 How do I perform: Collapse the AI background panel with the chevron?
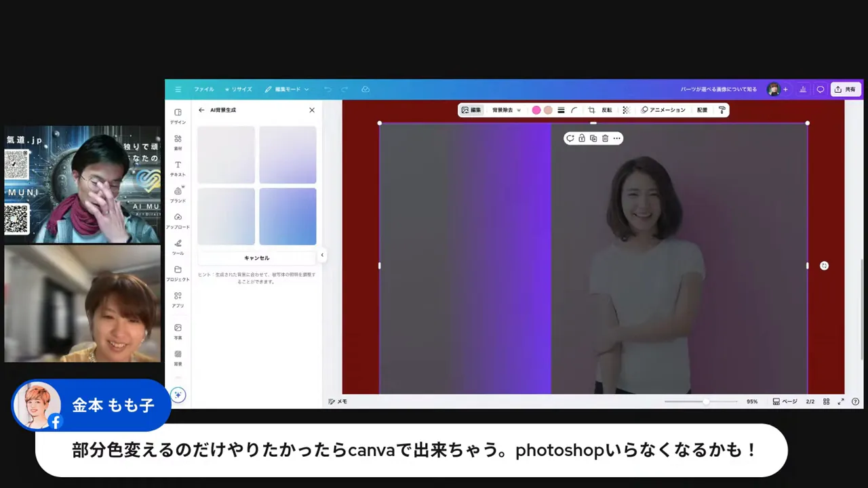[x=322, y=255]
